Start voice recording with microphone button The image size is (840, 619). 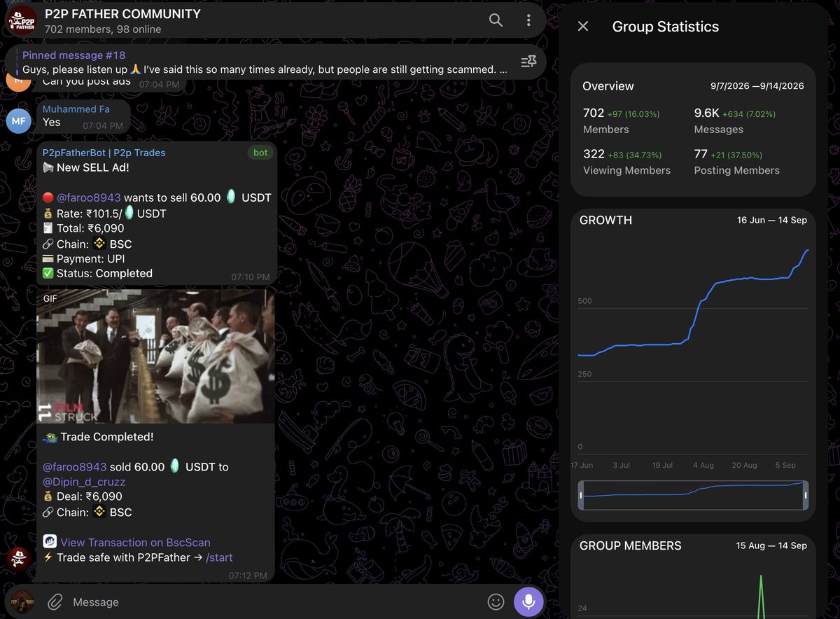(528, 601)
